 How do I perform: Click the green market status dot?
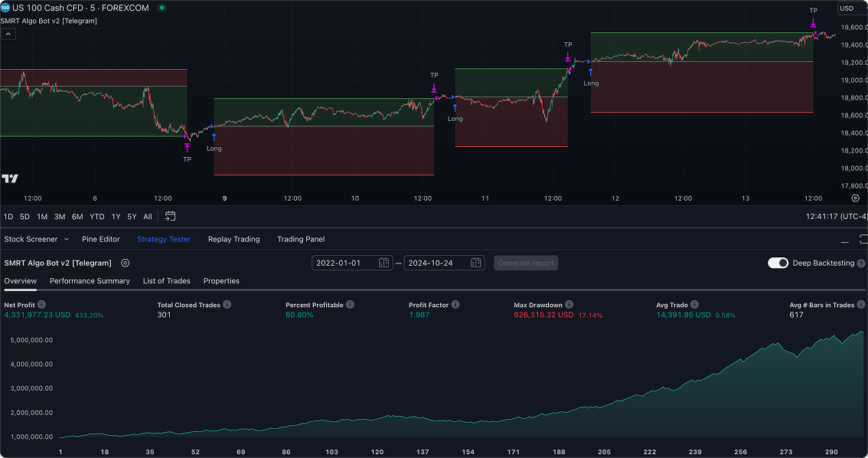(162, 8)
